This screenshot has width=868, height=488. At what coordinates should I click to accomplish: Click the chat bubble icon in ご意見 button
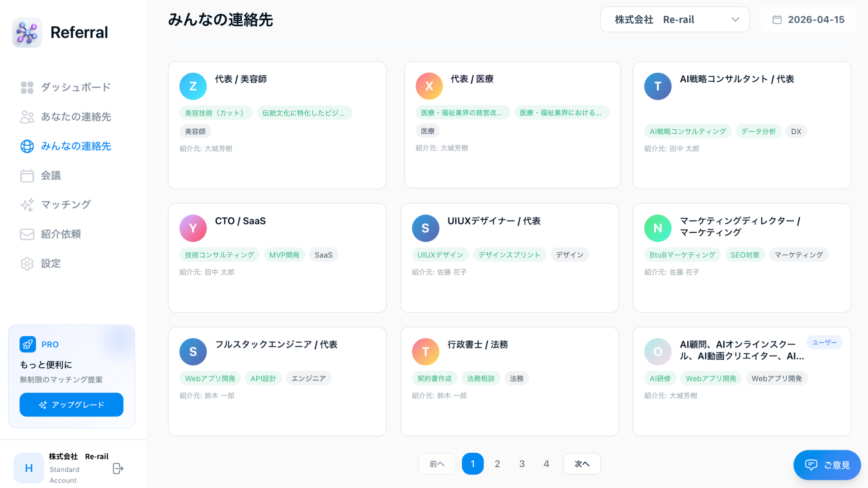tap(811, 465)
